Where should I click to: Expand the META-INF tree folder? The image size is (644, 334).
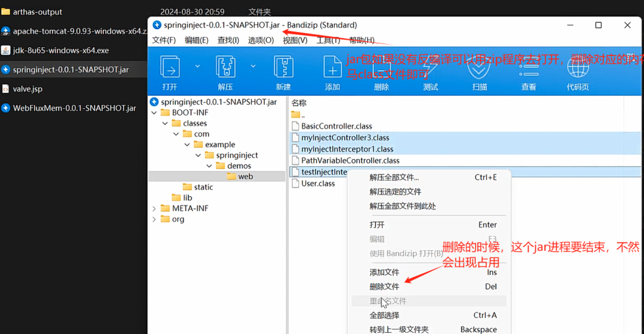(154, 208)
